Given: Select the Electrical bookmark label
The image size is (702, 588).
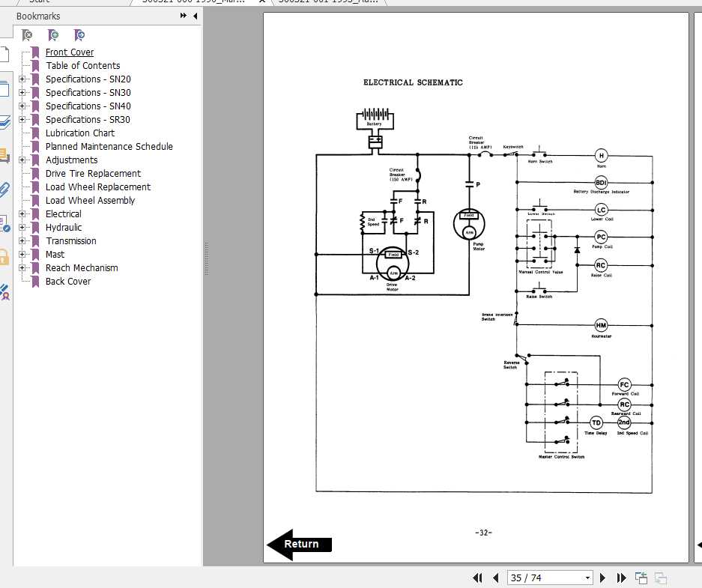Looking at the screenshot, I should click(64, 214).
